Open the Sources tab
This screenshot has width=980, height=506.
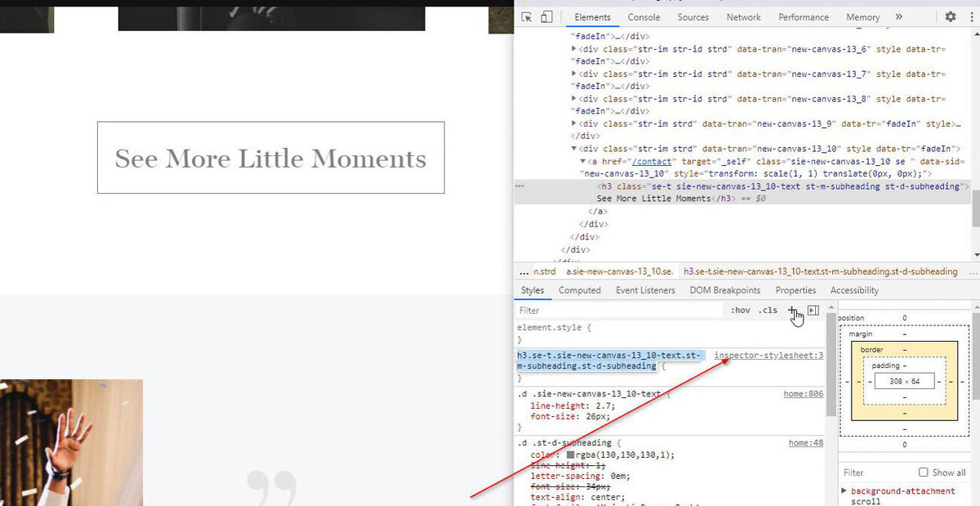(693, 17)
